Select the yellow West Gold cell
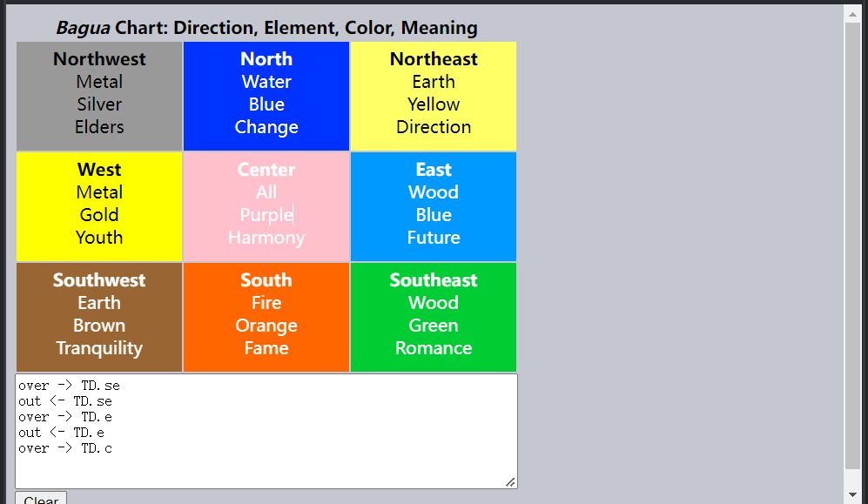This screenshot has width=868, height=504. [99, 206]
